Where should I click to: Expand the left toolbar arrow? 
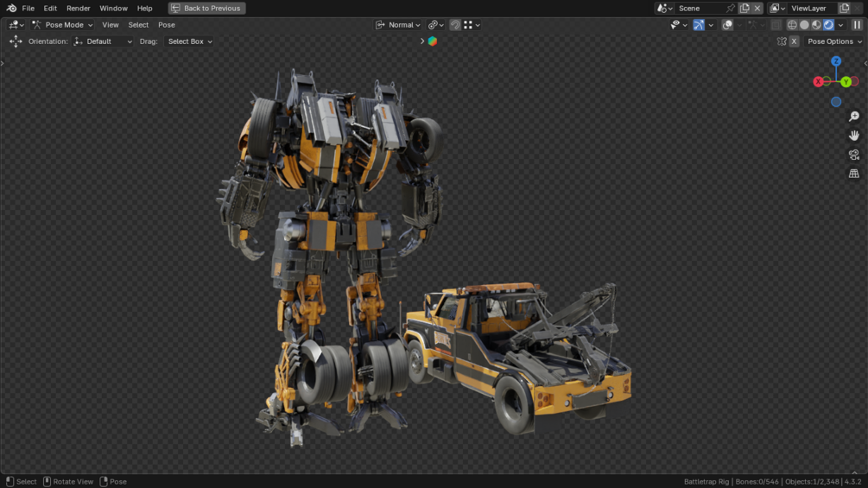click(3, 64)
